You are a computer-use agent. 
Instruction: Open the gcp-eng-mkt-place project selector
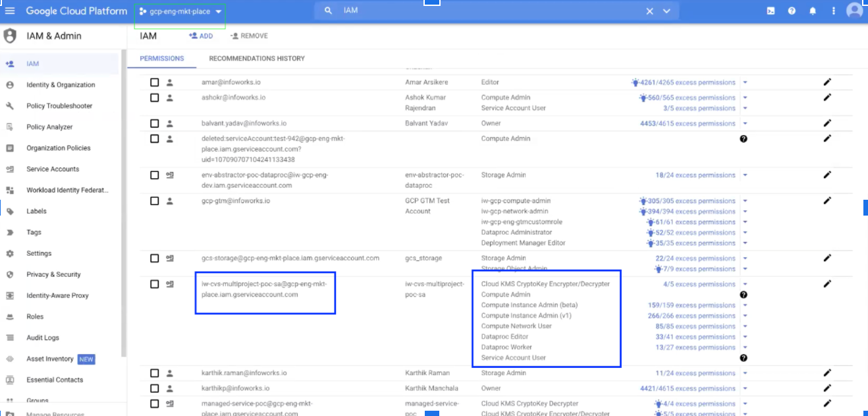point(180,12)
